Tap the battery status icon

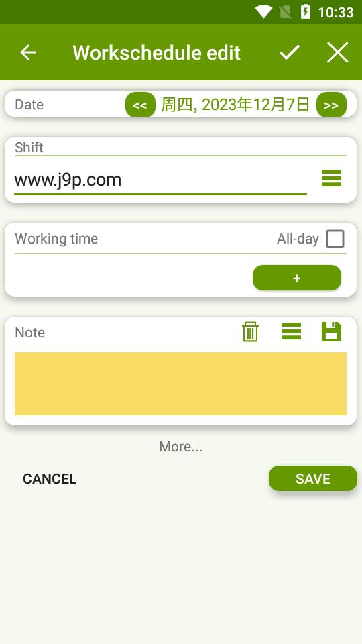click(x=306, y=12)
